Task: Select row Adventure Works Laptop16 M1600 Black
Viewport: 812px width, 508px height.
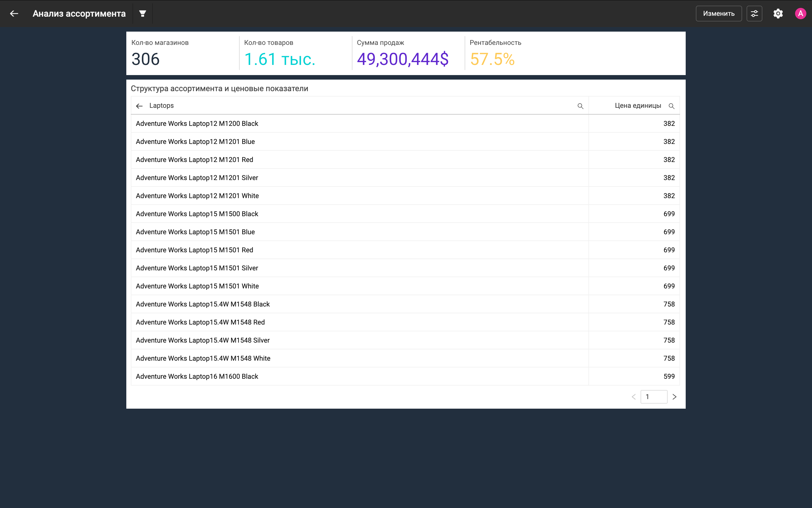Action: click(405, 376)
